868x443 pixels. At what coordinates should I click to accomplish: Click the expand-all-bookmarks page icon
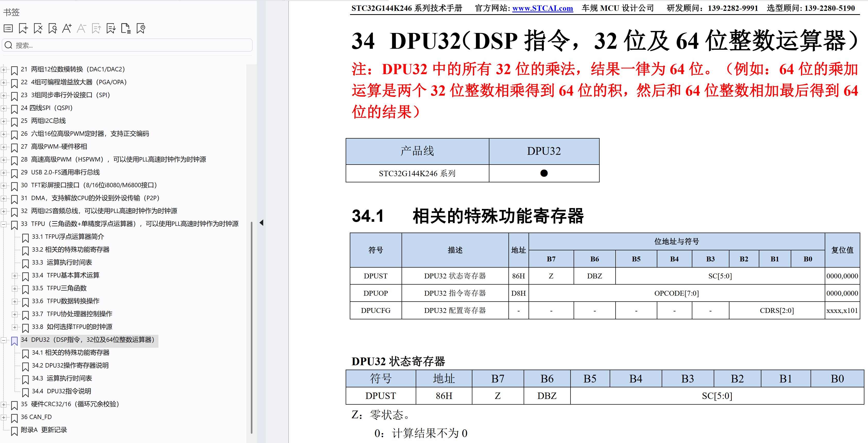(126, 28)
